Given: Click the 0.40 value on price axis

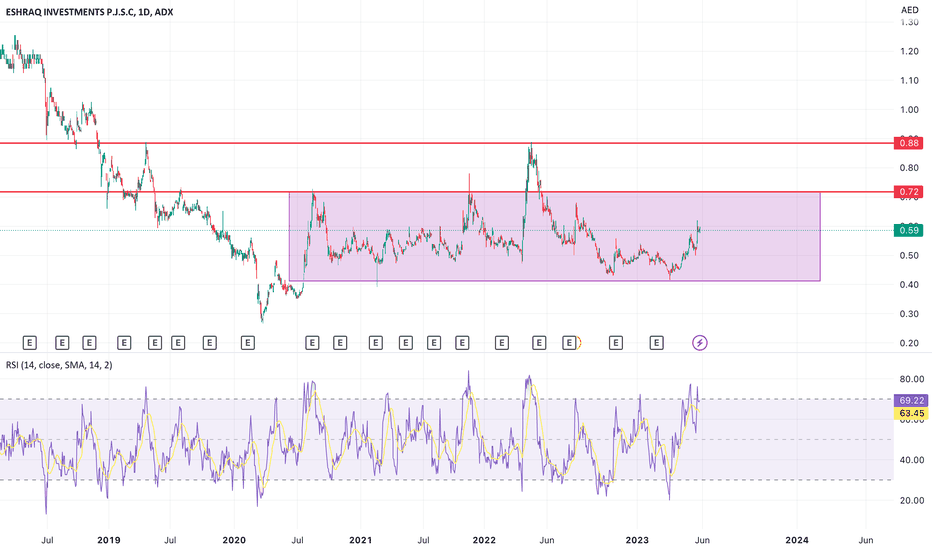Looking at the screenshot, I should [909, 285].
